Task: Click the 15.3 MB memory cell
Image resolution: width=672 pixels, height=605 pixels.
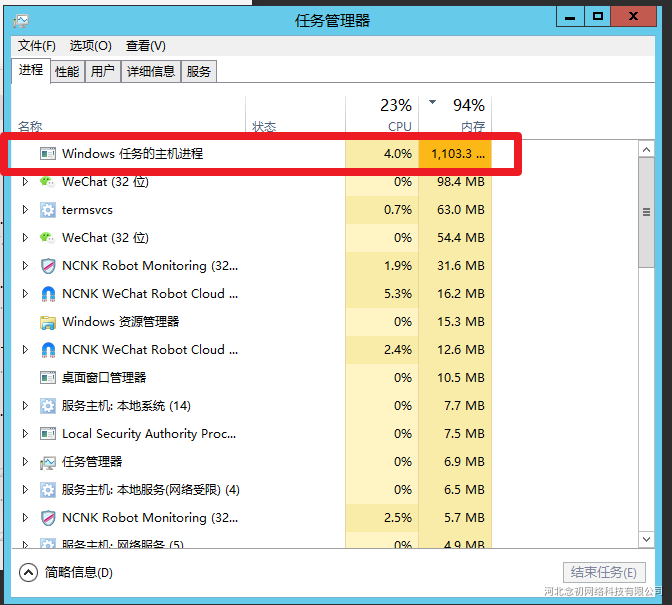Action: [x=455, y=322]
